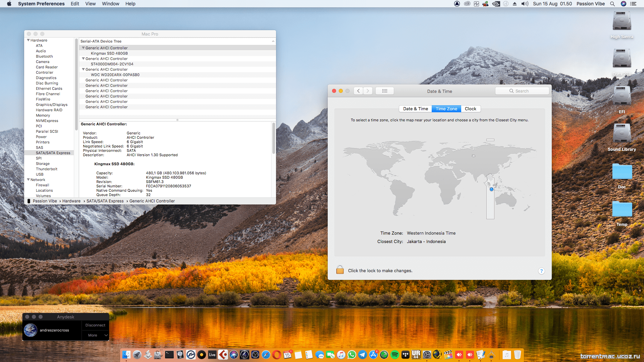Open the EFI drive on desktop
The image size is (644, 362).
[622, 97]
